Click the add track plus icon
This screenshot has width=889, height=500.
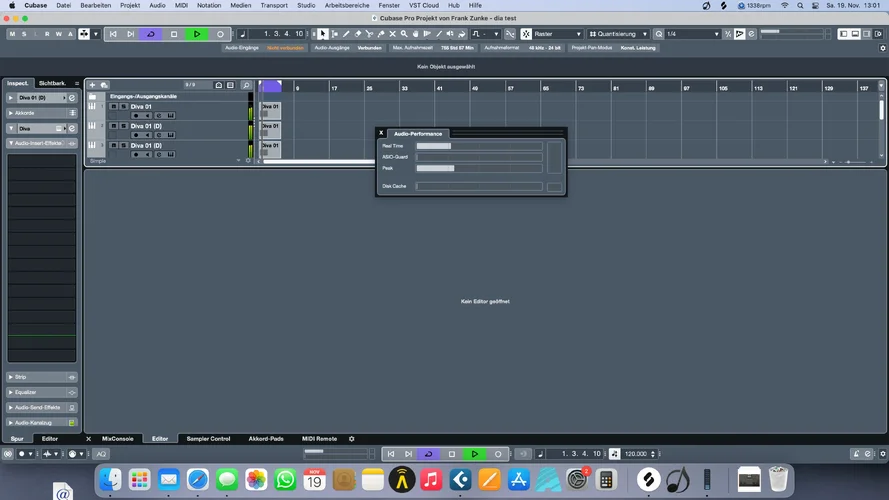tap(92, 85)
